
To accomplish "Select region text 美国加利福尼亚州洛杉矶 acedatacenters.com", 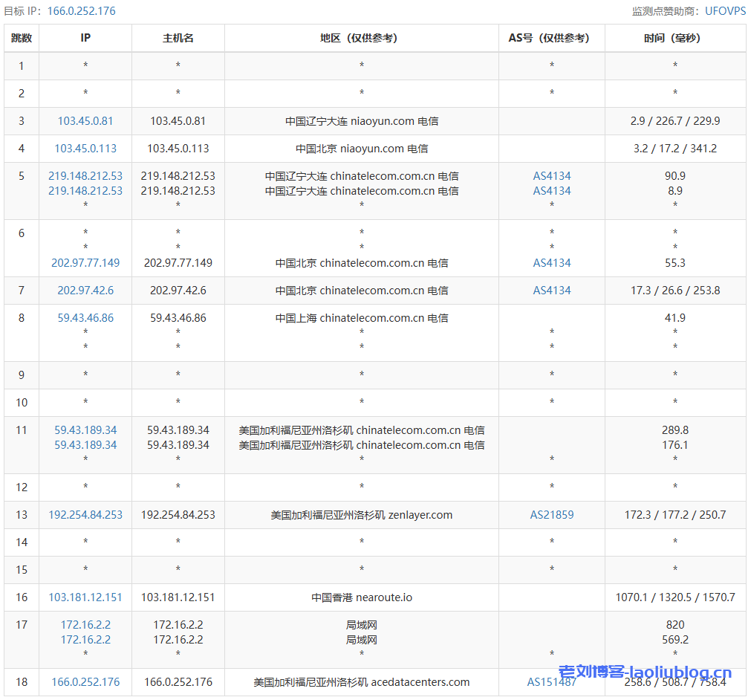I will click(362, 682).
